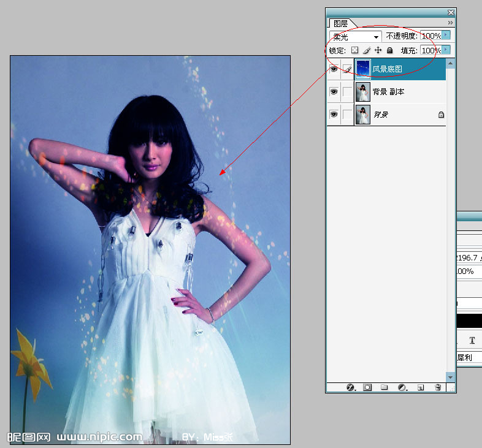The image size is (482, 448).
Task: Hide the 背景 layer via eye icon
Action: [334, 115]
